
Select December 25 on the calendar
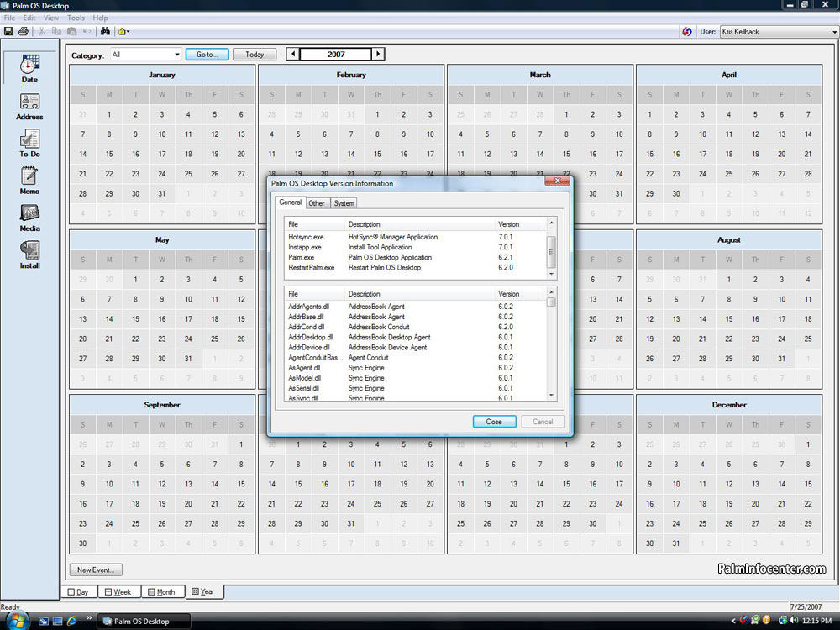702,523
